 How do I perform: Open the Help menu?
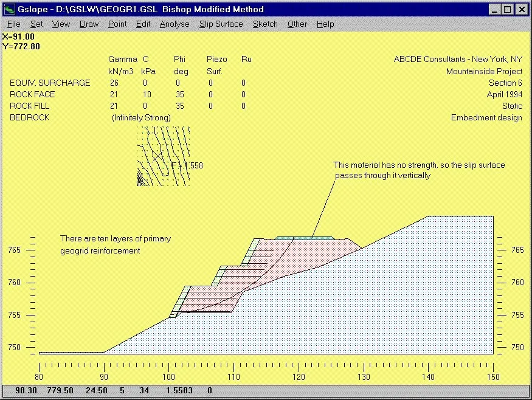[325, 24]
